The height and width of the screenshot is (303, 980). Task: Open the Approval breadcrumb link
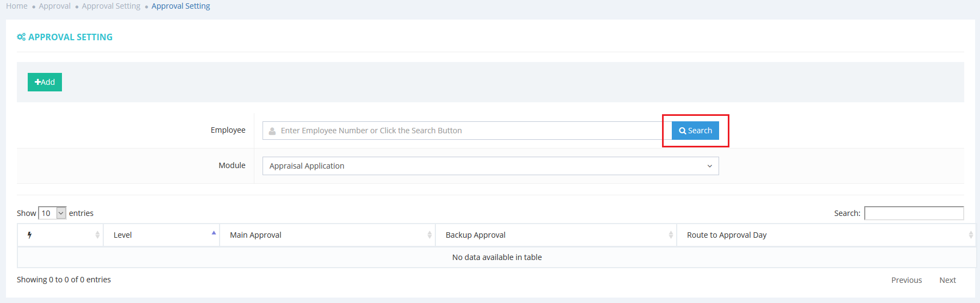54,6
